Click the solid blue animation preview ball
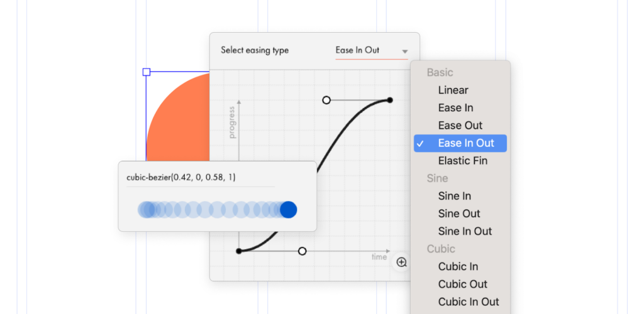 click(x=288, y=210)
